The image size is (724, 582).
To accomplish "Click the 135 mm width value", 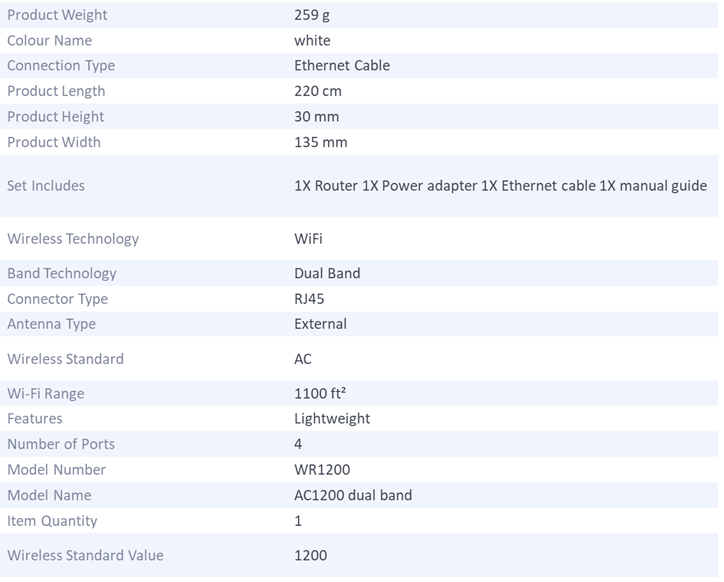I will tap(321, 142).
